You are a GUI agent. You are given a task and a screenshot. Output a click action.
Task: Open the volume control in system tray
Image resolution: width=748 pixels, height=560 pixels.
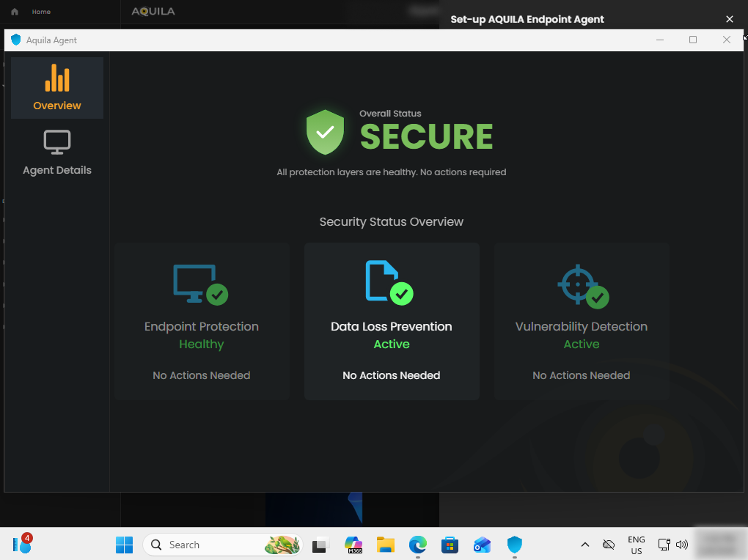pyautogui.click(x=682, y=545)
